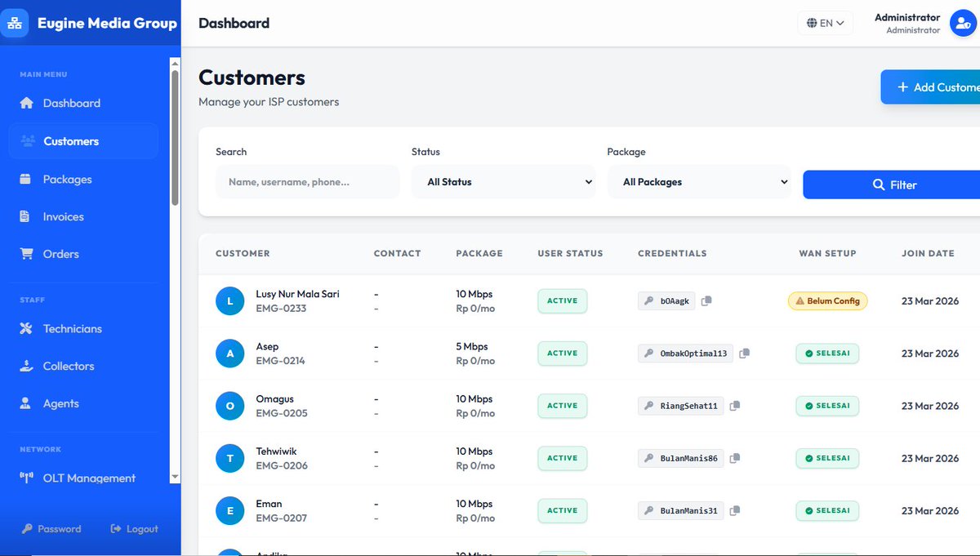Click the Administrator name in header
The image size is (980, 556).
[x=907, y=17]
